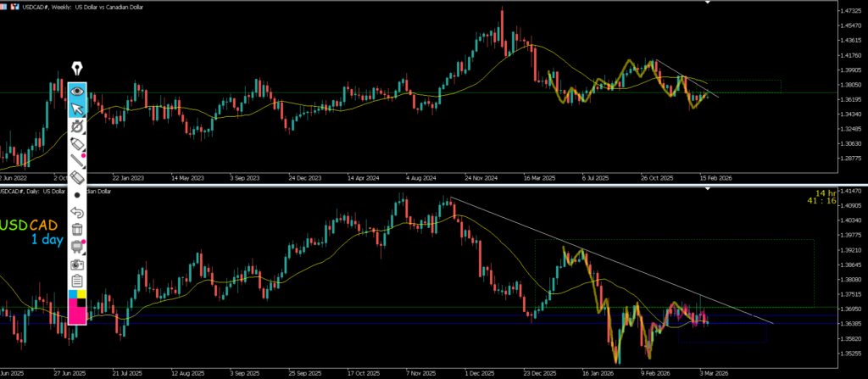Screen dimensions: 868x379
Task: Select the crossed-out pencil tool
Action: pos(77,126)
